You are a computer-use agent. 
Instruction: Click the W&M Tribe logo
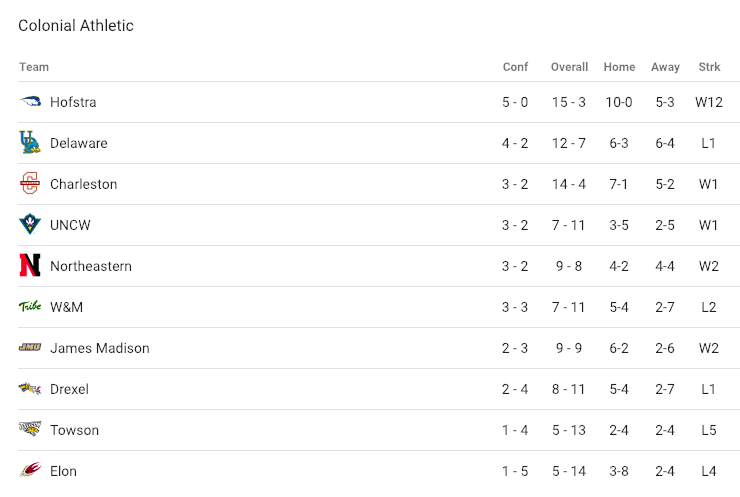point(30,307)
